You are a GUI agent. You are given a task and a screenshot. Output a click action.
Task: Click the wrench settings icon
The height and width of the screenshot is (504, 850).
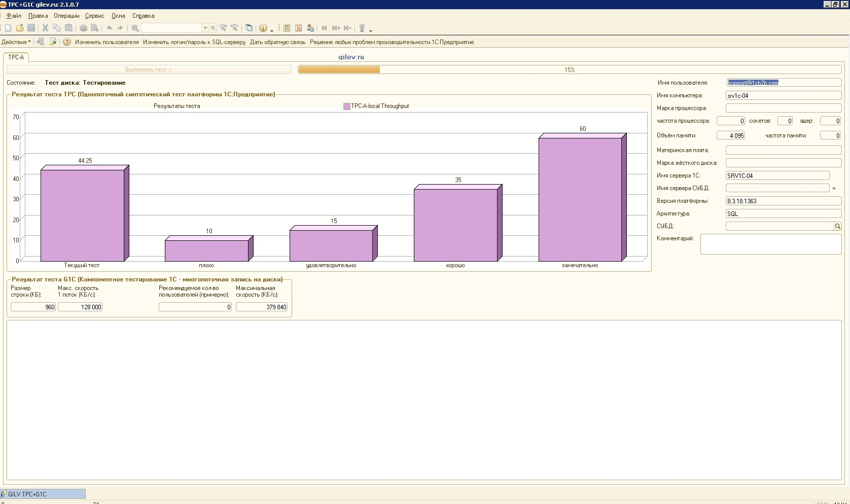point(362,28)
